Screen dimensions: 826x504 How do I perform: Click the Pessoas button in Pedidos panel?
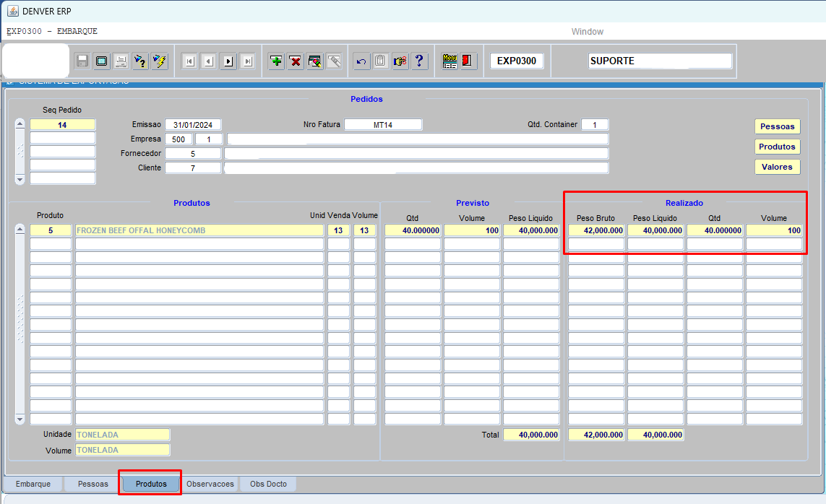tap(777, 126)
